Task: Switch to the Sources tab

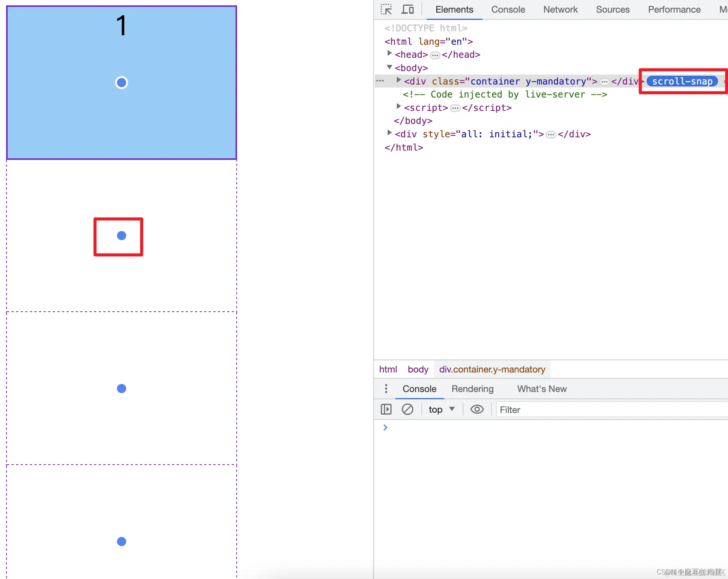Action: 613,10
